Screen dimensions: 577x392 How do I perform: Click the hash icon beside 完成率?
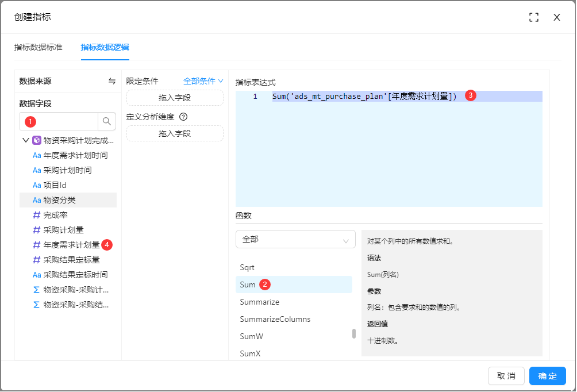tap(37, 215)
